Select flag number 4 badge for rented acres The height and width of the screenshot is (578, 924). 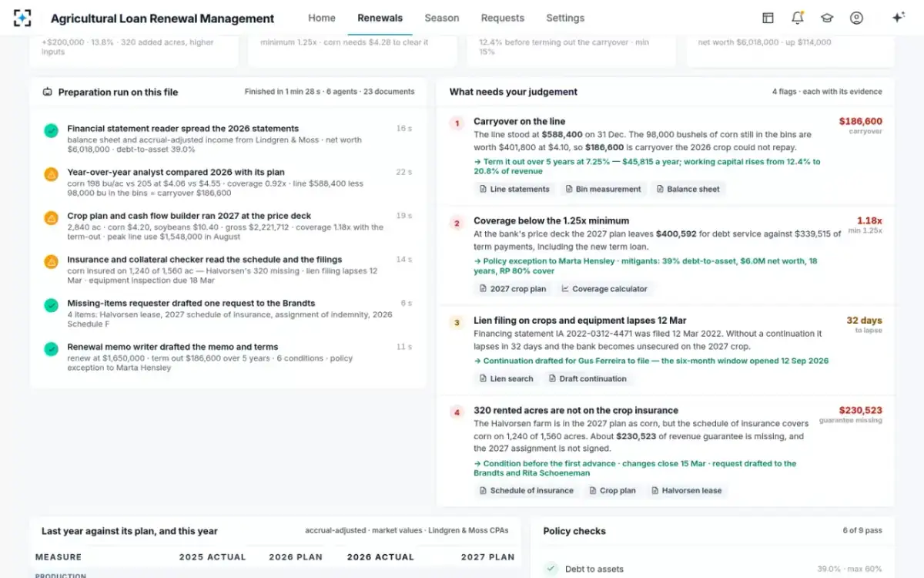click(457, 412)
